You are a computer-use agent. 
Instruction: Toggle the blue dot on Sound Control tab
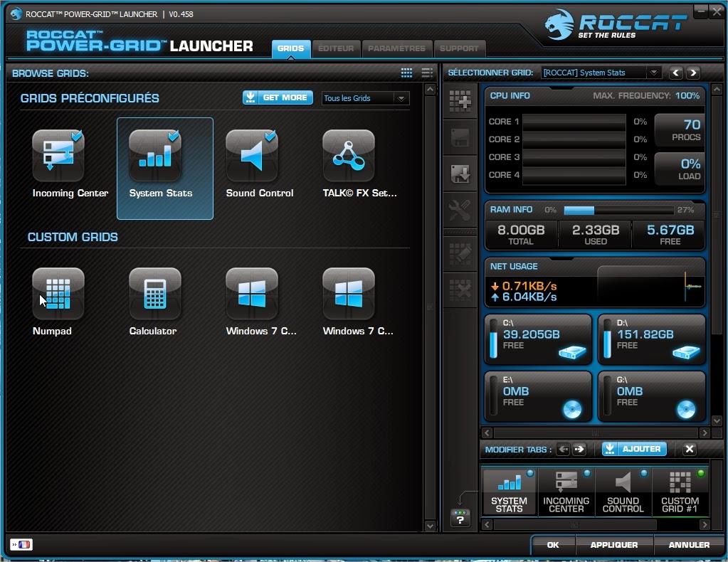pos(643,472)
